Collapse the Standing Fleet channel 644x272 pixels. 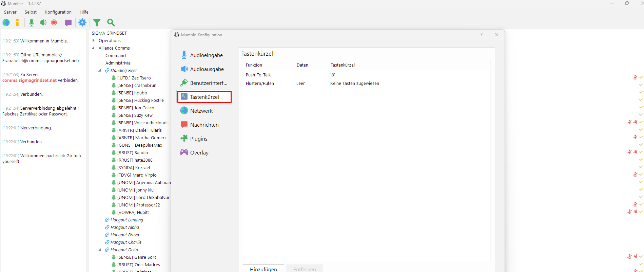coord(100,70)
